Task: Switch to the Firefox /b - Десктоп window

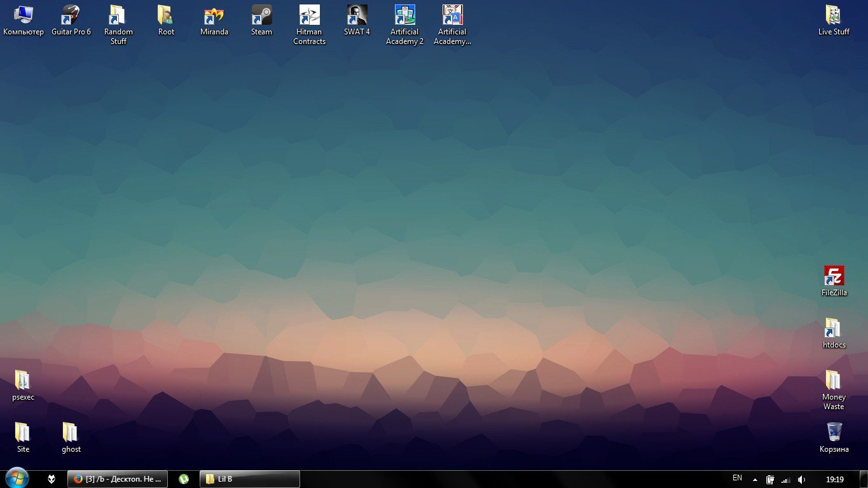Action: pyautogui.click(x=118, y=479)
